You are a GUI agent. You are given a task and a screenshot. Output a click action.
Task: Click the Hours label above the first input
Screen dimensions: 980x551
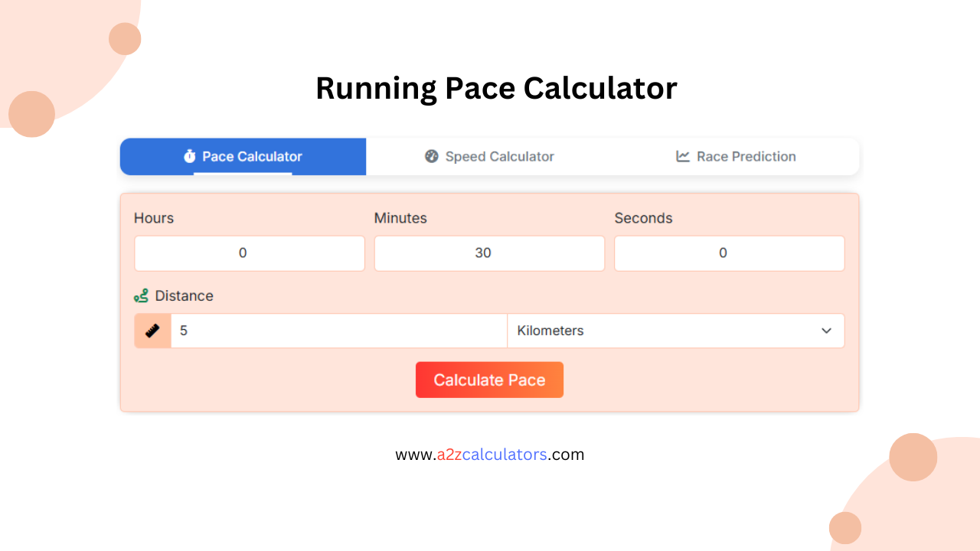[x=154, y=218]
